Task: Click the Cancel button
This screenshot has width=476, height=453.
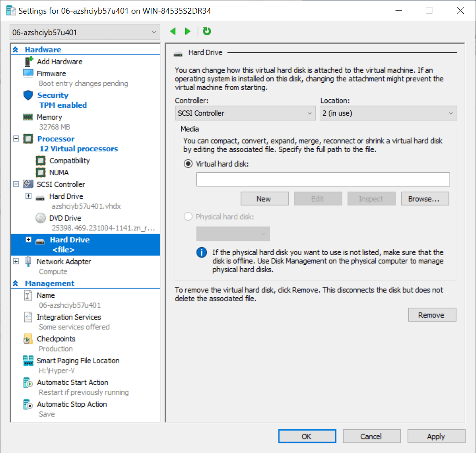Action: click(x=372, y=436)
